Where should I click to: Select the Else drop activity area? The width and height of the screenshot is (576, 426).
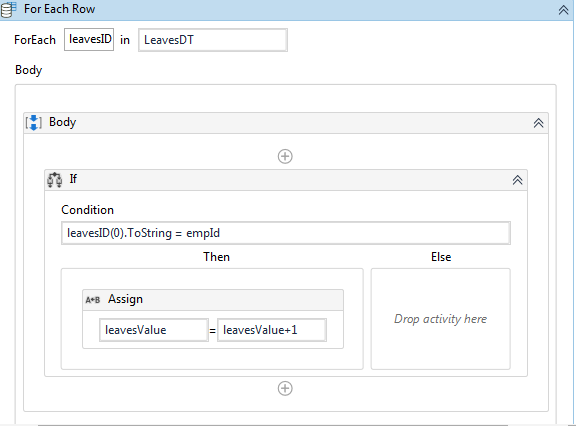click(440, 319)
